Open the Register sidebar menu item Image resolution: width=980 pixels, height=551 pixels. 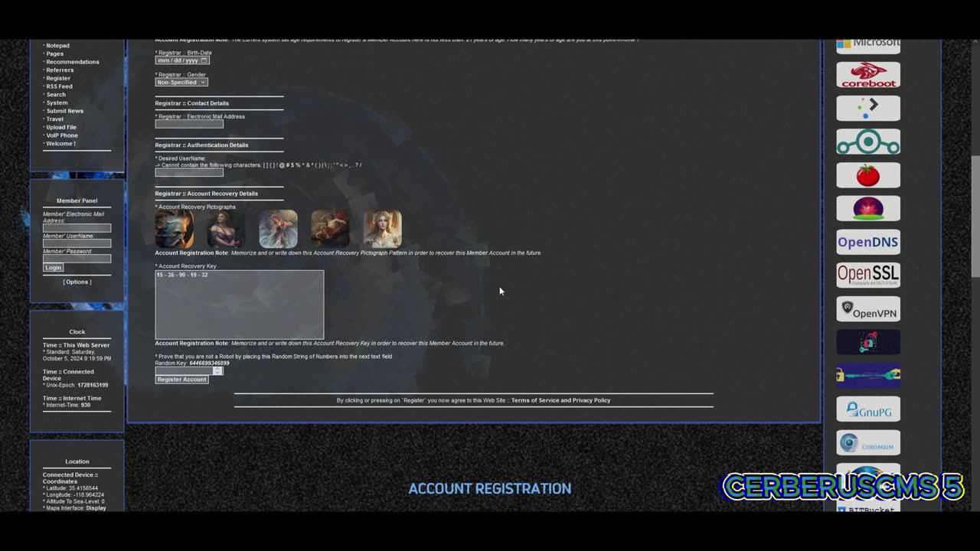pos(58,78)
